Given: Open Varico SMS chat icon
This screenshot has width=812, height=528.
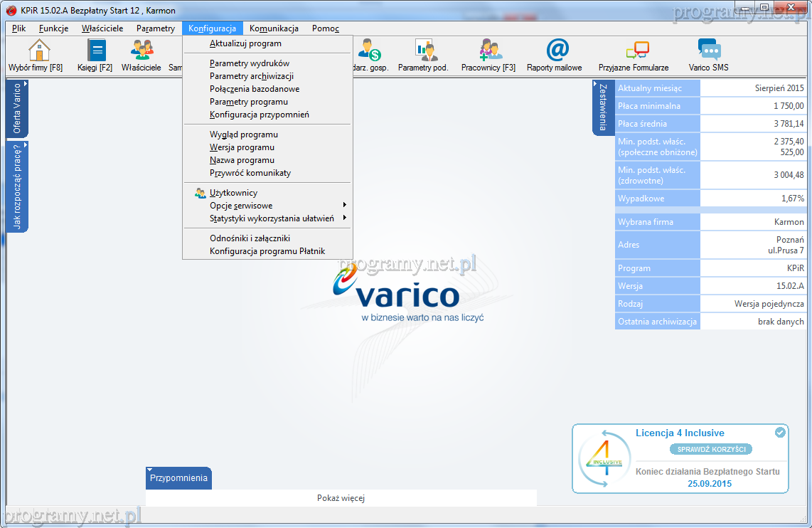Looking at the screenshot, I should click(708, 51).
